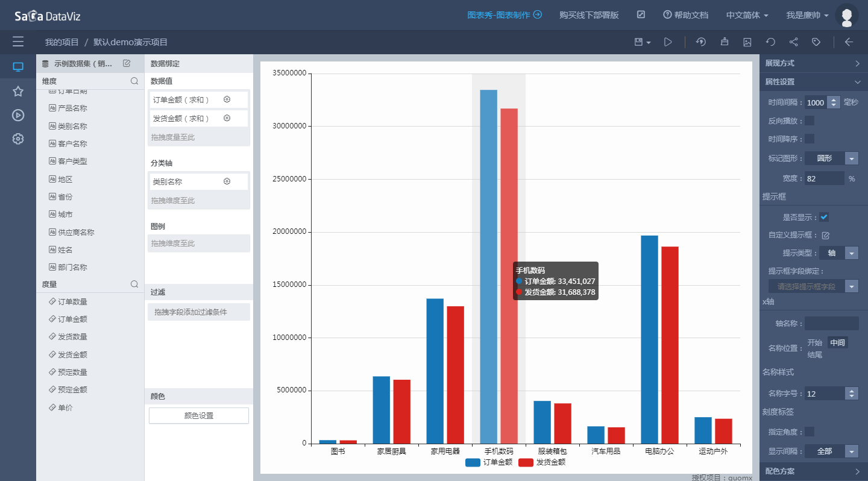Click the tag icon in the toolbar
Viewport: 868px width, 481px height.
click(x=816, y=42)
